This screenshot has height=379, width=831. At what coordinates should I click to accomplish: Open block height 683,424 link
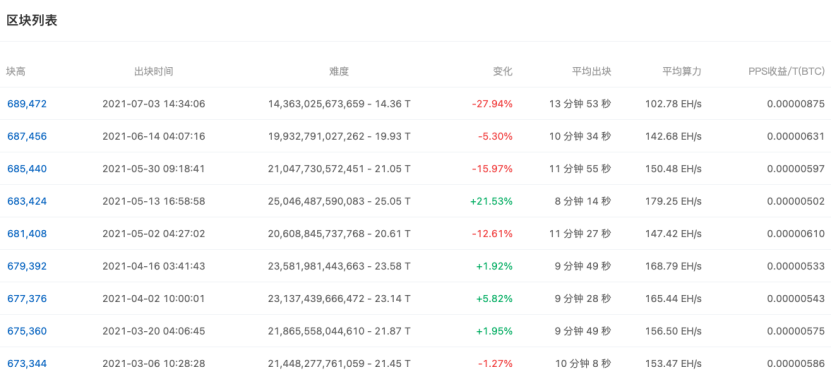tap(27, 201)
